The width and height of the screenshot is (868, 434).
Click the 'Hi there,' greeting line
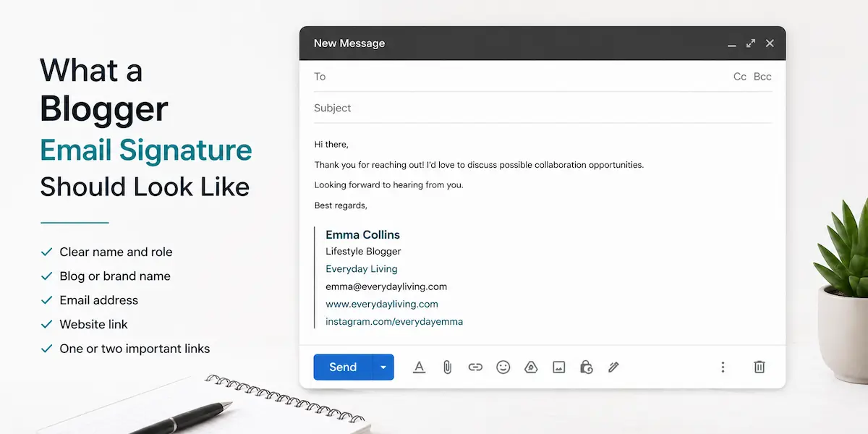point(331,145)
